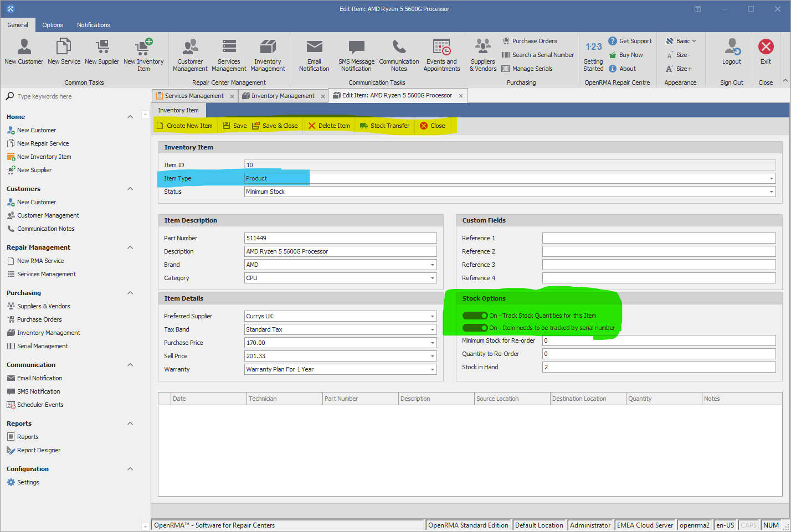Open Manage Serials in ribbon

[527, 69]
